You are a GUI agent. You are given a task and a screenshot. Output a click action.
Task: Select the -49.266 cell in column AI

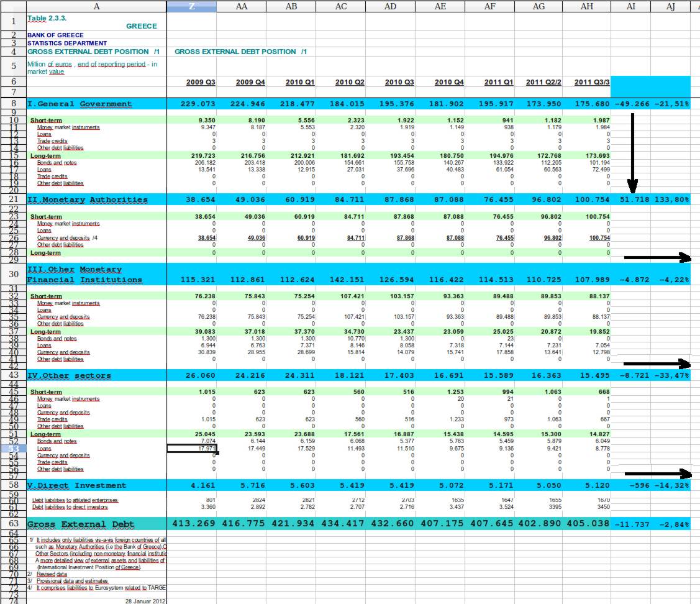click(632, 104)
